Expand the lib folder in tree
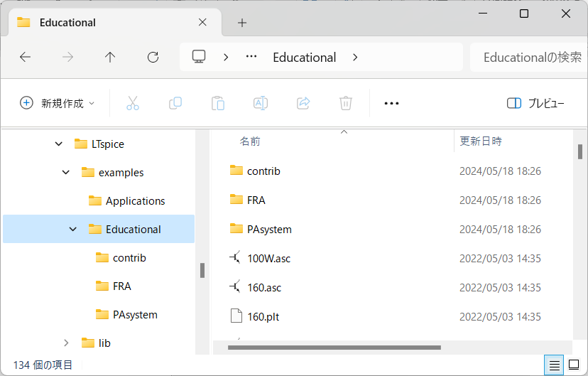This screenshot has height=376, width=588. point(66,343)
